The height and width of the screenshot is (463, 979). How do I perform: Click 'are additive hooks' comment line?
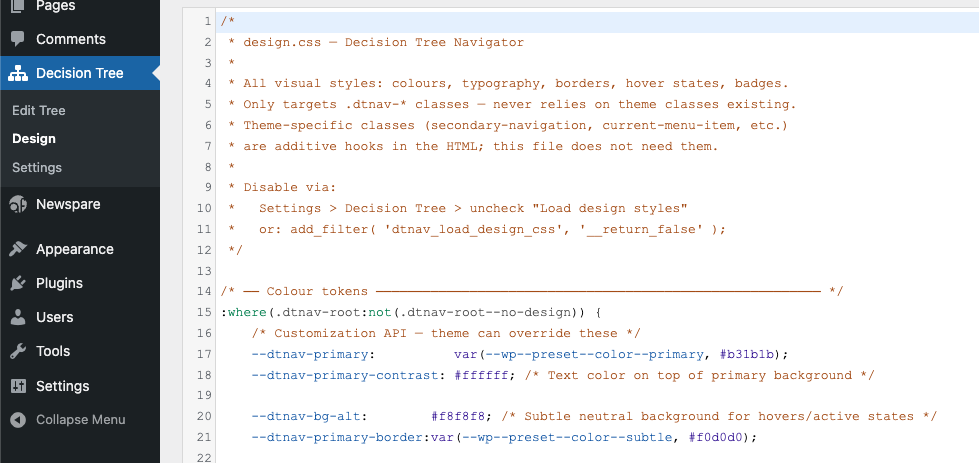[481, 147]
